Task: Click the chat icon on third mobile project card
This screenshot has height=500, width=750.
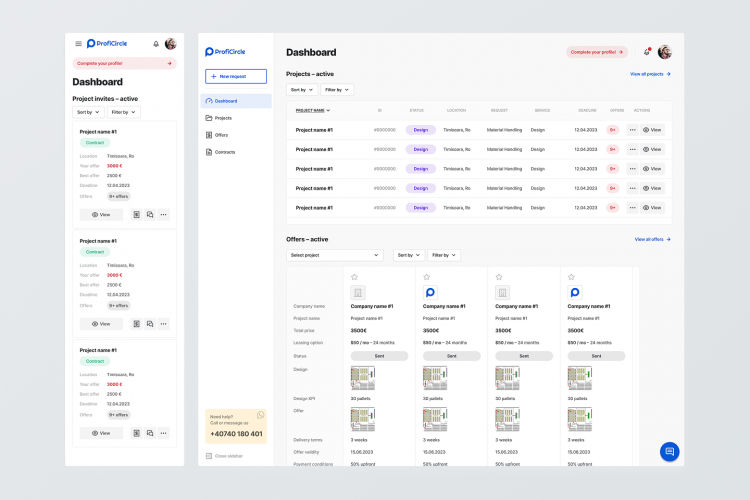Action: tap(150, 433)
